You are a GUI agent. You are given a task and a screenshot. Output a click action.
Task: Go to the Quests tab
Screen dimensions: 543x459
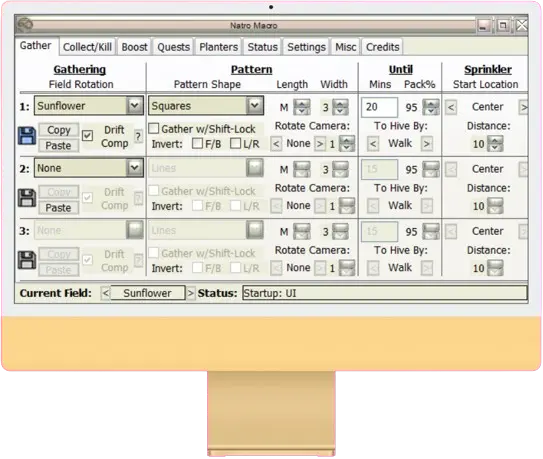[173, 47]
